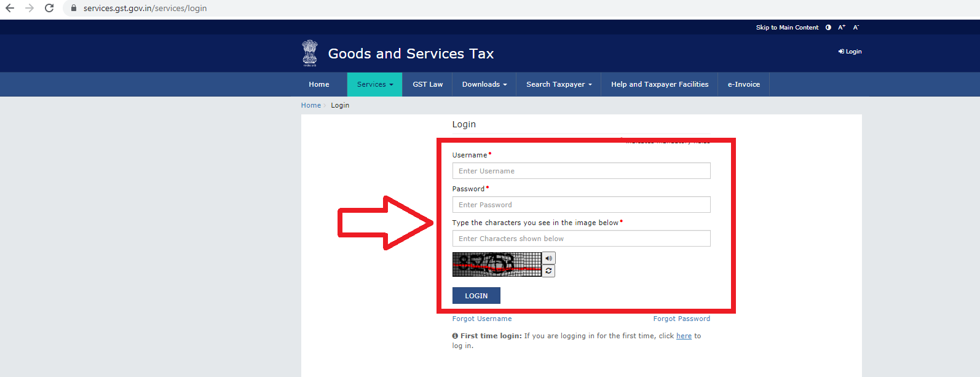Image resolution: width=980 pixels, height=377 pixels.
Task: Click the national emblem logo
Action: click(x=310, y=53)
